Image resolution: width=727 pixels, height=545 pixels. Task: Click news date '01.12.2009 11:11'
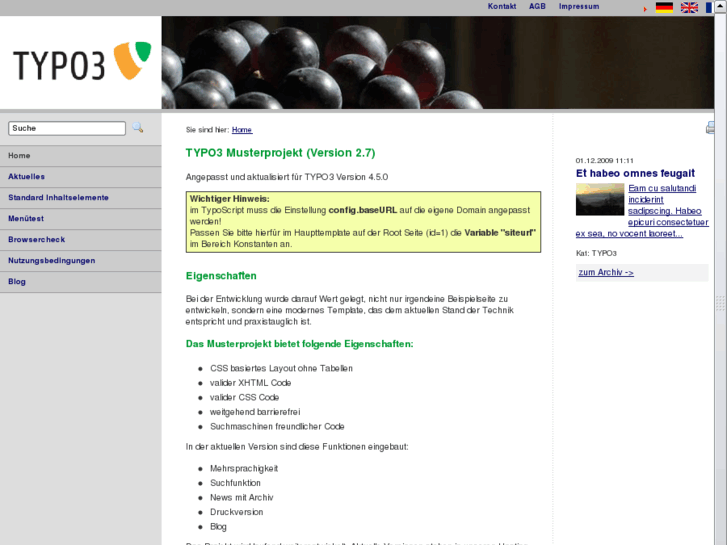pos(605,160)
